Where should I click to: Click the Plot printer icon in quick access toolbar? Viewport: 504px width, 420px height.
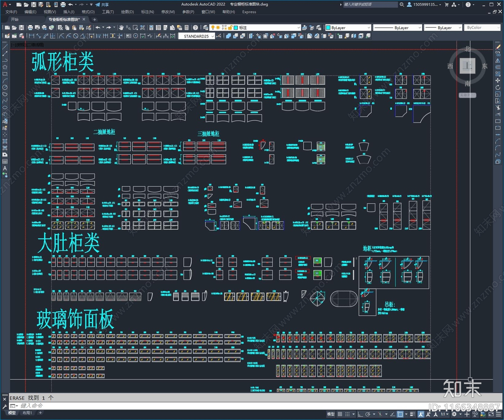[x=63, y=4]
